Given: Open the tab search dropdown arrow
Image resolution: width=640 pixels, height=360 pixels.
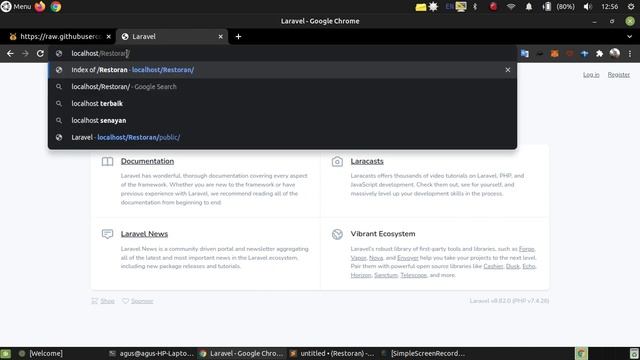Looking at the screenshot, I should pyautogui.click(x=629, y=37).
